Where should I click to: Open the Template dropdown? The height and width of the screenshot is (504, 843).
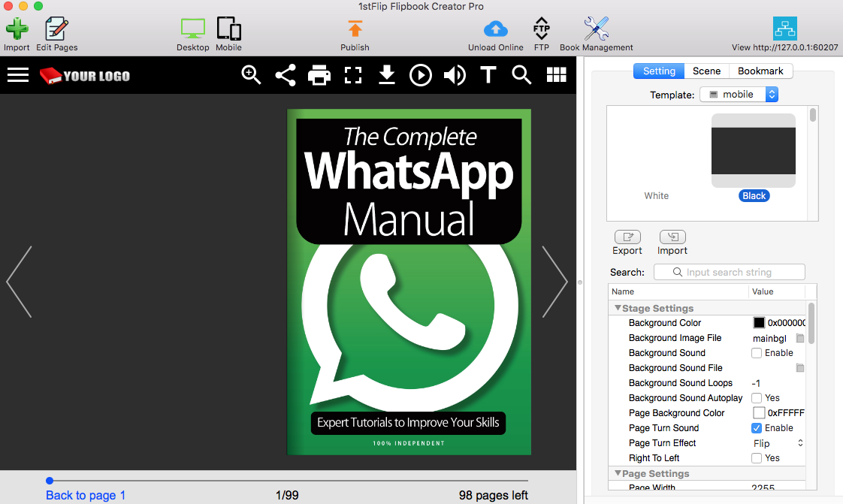pyautogui.click(x=772, y=94)
